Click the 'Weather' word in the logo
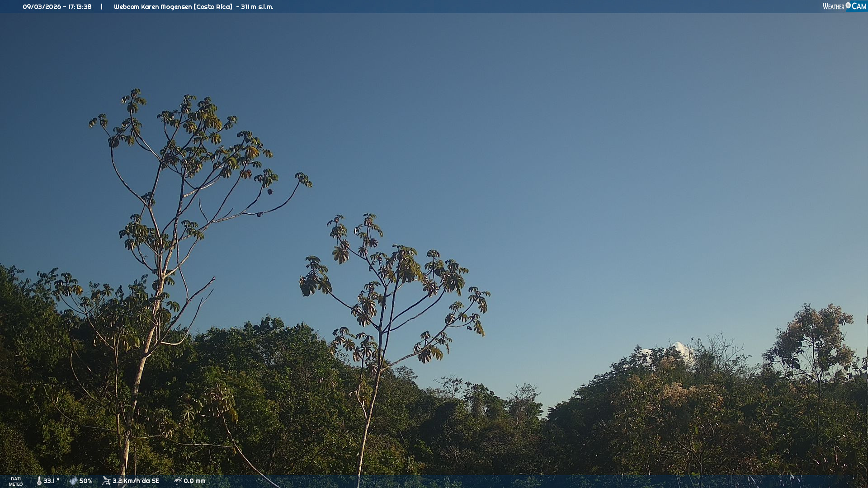Screen dimensions: 868x488 coord(833,7)
